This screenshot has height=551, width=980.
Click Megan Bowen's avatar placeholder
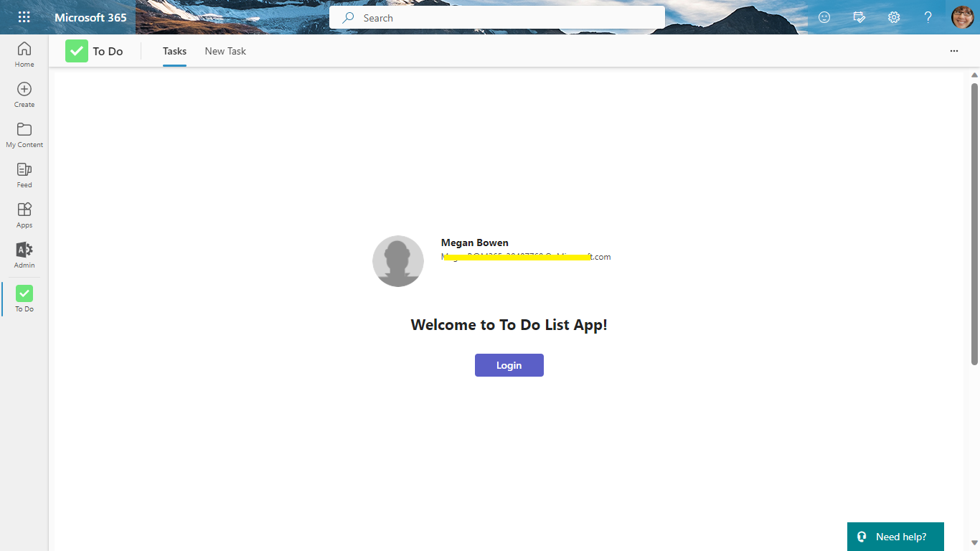point(398,261)
